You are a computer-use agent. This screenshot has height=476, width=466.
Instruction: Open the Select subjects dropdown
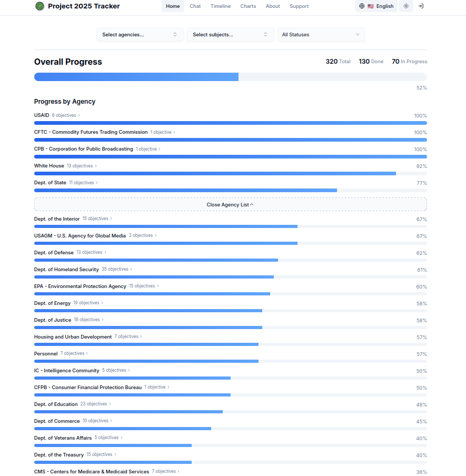231,35
